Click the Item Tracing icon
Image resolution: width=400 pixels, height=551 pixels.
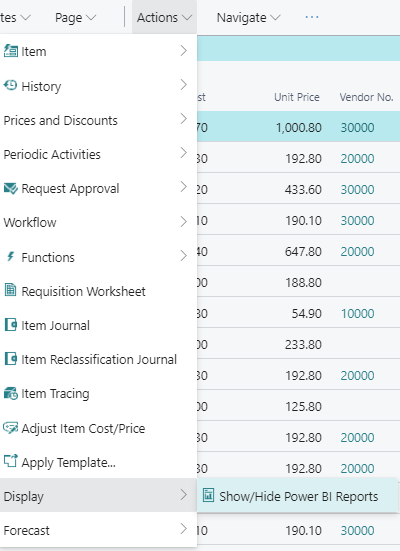pos(11,393)
